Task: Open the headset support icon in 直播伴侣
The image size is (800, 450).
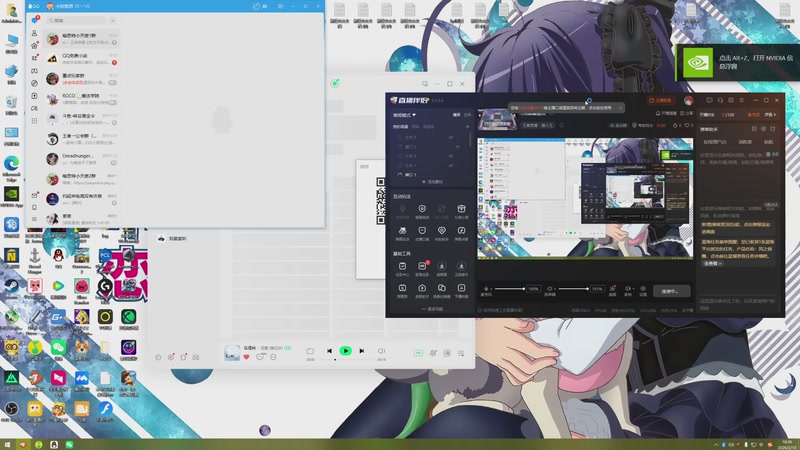Action: pyautogui.click(x=720, y=101)
